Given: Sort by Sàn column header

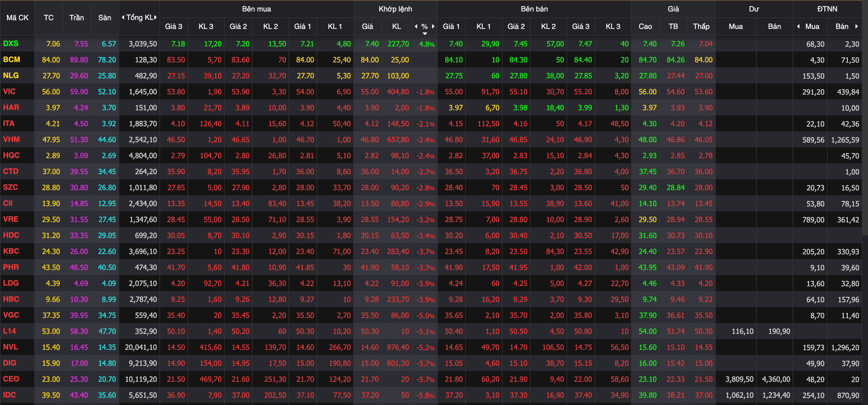Looking at the screenshot, I should pyautogui.click(x=104, y=17).
